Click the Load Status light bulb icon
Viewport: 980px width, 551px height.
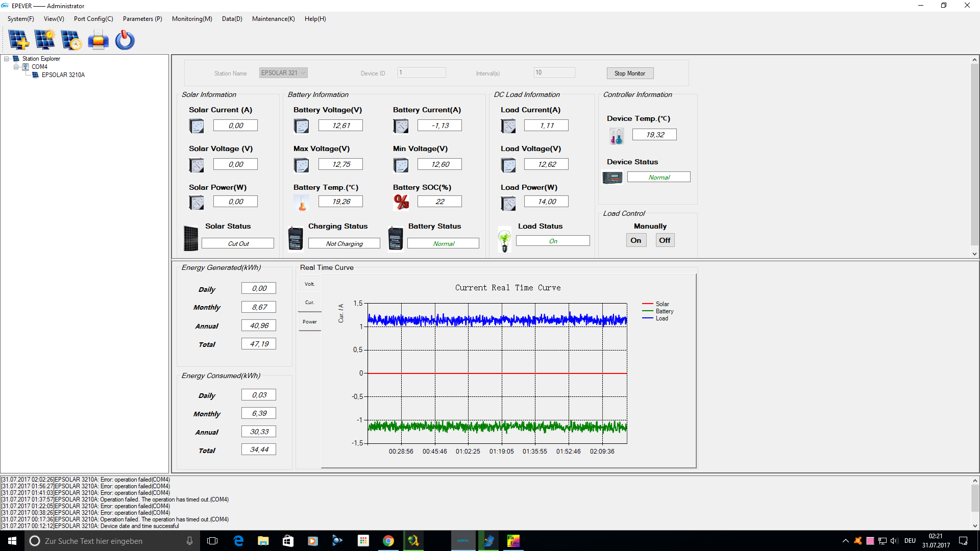505,240
